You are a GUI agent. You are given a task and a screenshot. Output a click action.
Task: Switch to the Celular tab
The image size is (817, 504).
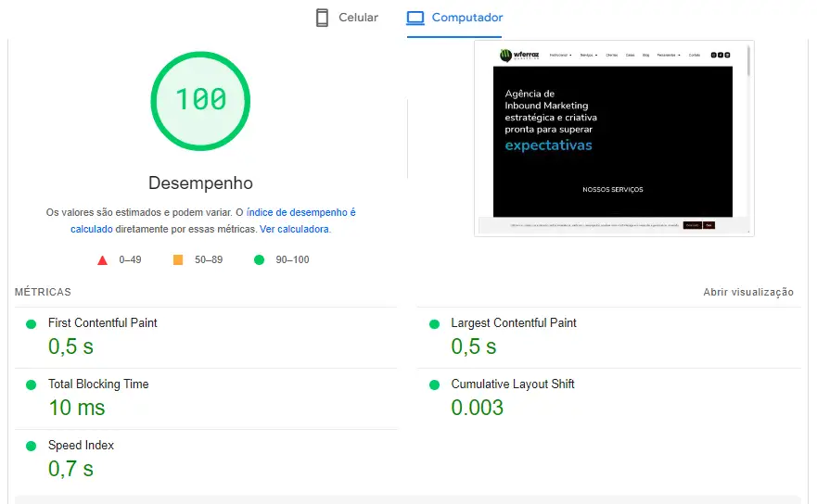coord(347,18)
